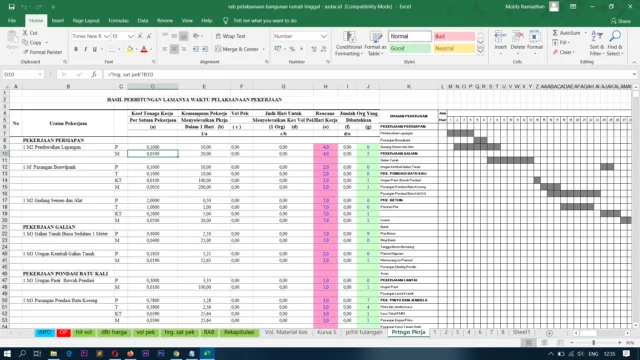Open the Fill dropdown
The width and height of the screenshot is (640, 360).
click(x=561, y=42)
